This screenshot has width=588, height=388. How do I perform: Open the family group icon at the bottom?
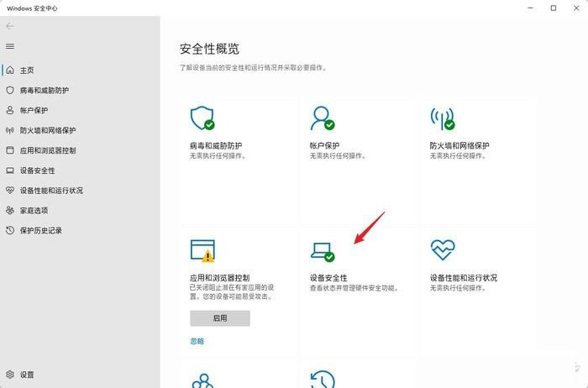coord(202,380)
